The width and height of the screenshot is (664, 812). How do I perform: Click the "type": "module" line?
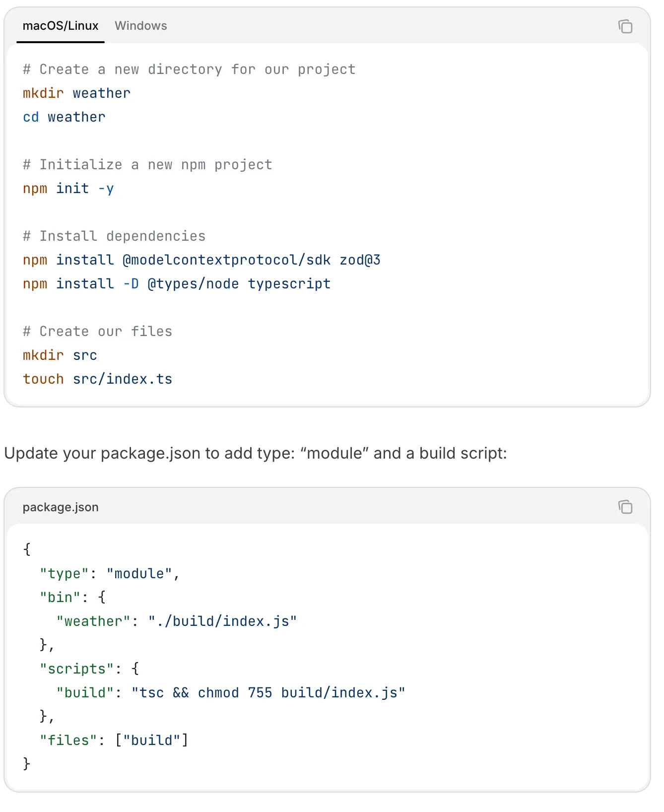[110, 574]
